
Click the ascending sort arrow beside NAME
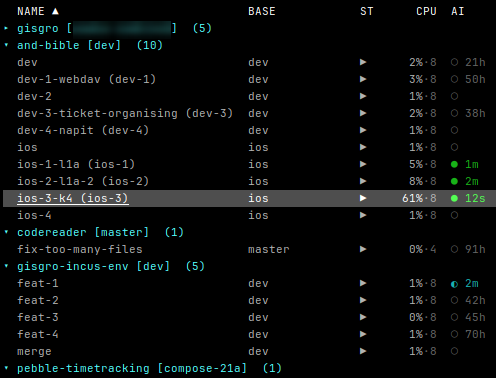coord(55,11)
